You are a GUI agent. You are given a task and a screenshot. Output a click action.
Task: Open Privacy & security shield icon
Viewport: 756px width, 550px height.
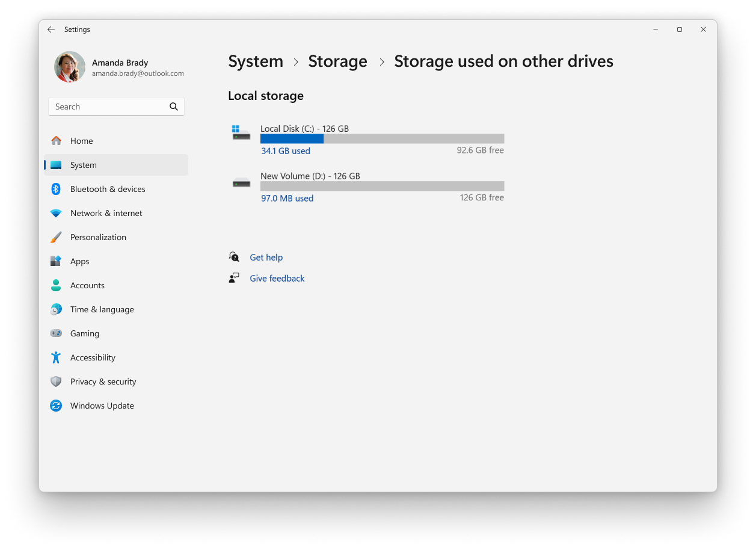click(56, 382)
